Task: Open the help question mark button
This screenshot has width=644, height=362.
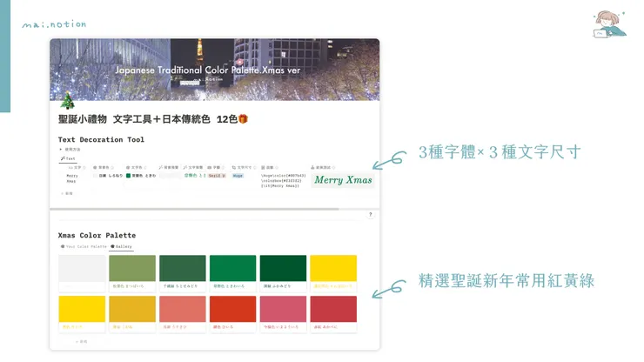Action: pos(370,214)
